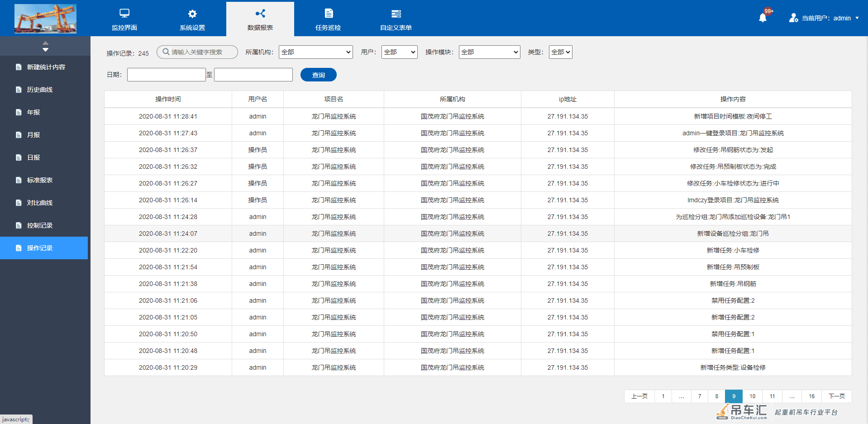Switch to the 数据报表 tab
868x424 pixels.
[x=260, y=19]
